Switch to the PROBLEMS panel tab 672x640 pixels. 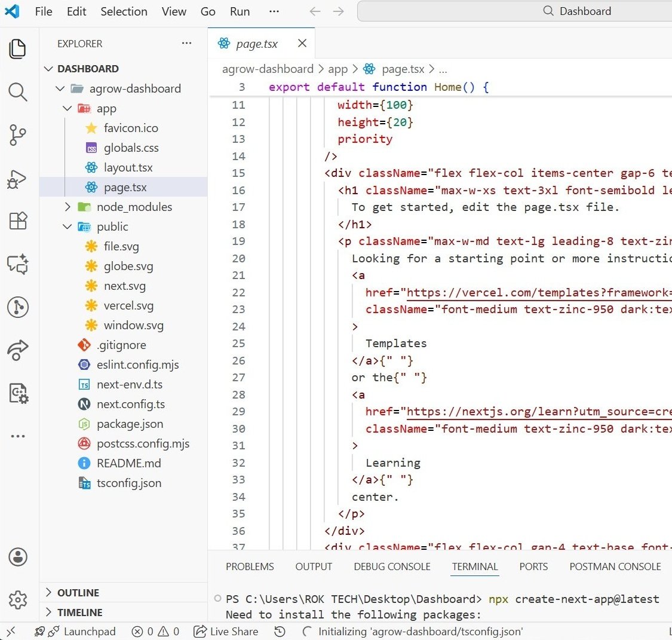tap(250, 566)
